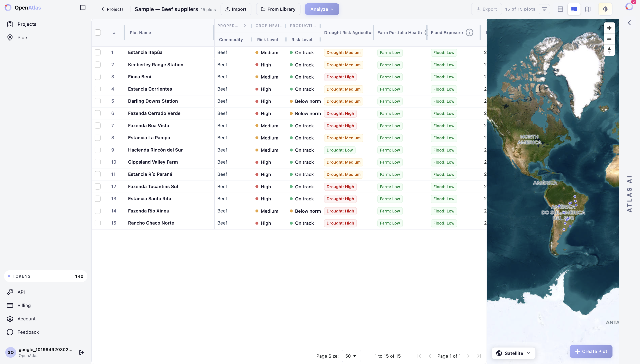The image size is (640, 364).
Task: Open the Estancia Corrientes plot row
Action: click(289, 89)
